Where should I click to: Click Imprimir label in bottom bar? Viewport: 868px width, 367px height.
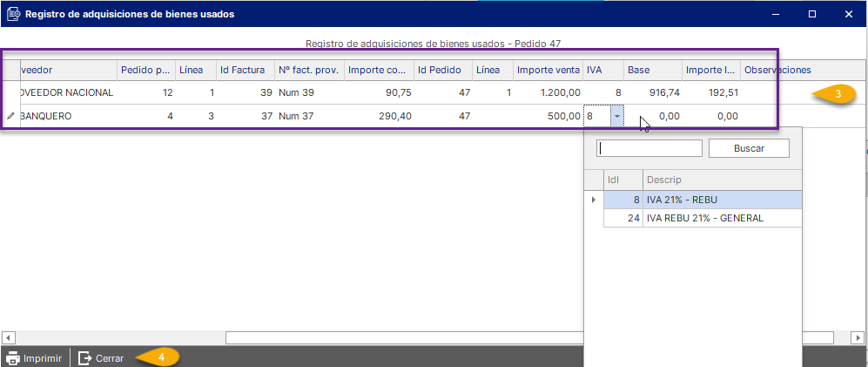pos(42,358)
